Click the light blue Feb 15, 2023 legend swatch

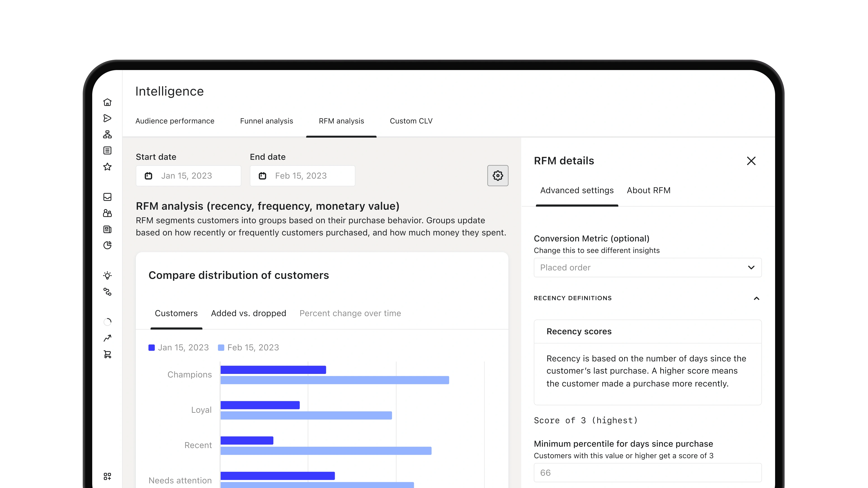[221, 347]
